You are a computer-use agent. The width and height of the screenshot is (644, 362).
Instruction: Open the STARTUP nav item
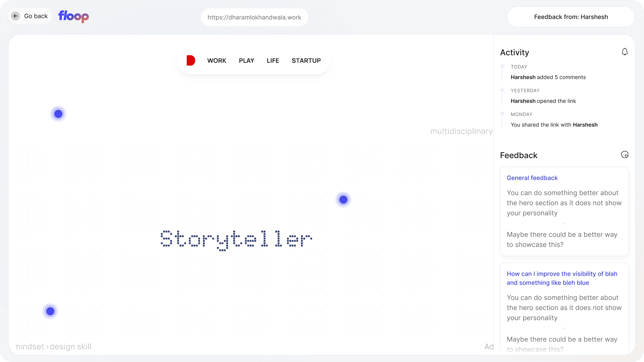coord(306,61)
